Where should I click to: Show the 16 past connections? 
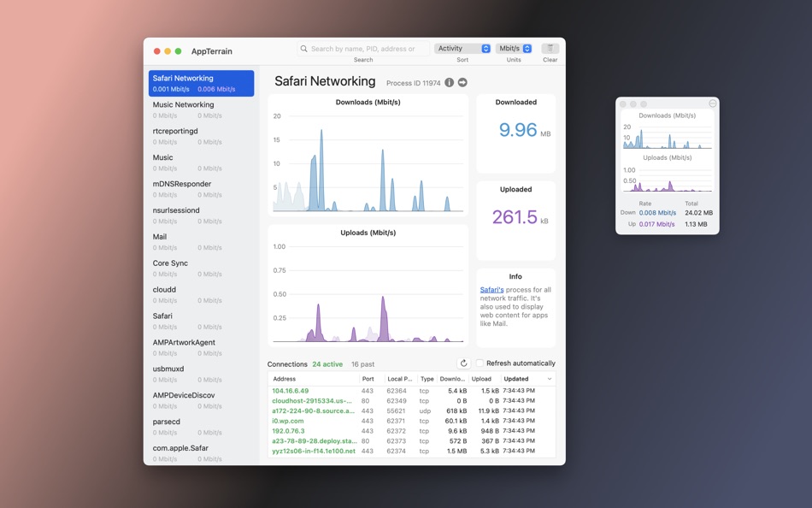362,364
